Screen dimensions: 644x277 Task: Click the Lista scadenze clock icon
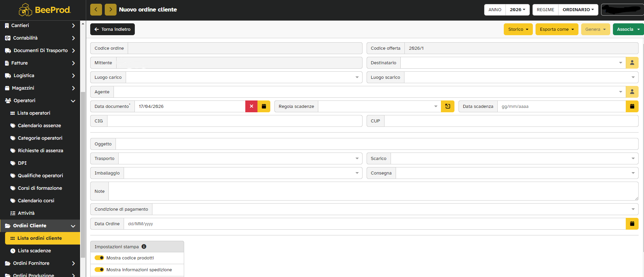tap(13, 251)
